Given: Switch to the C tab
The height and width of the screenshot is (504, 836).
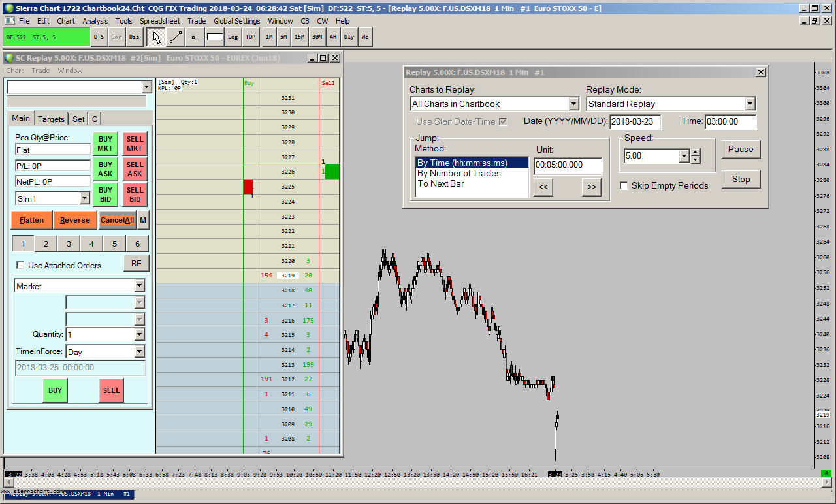Looking at the screenshot, I should click(95, 119).
